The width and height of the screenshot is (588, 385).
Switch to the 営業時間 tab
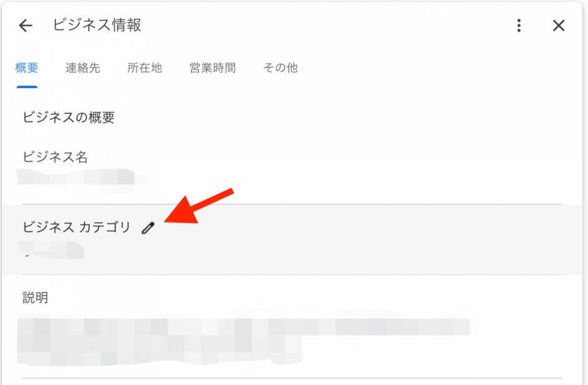point(213,67)
